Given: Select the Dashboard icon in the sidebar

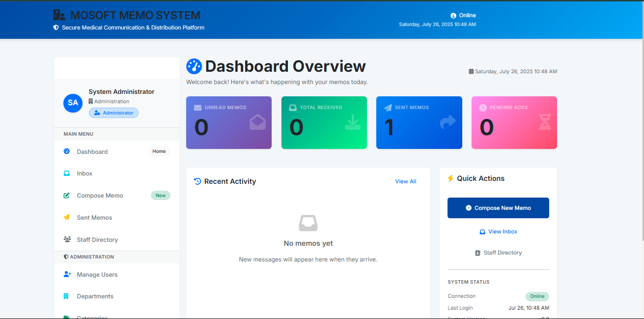Looking at the screenshot, I should 66,151.
